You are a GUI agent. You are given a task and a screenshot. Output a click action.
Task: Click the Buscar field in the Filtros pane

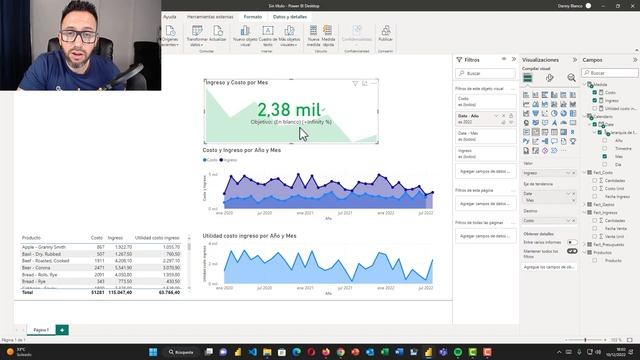pyautogui.click(x=485, y=73)
